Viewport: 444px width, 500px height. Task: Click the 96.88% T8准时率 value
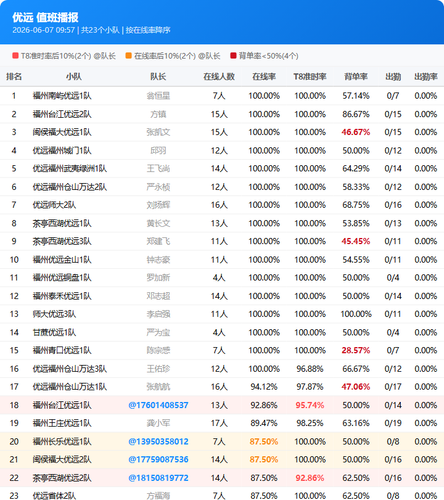(x=310, y=369)
